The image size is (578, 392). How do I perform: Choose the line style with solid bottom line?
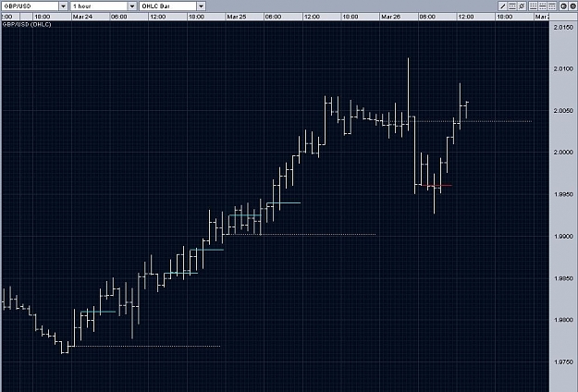(533, 6)
